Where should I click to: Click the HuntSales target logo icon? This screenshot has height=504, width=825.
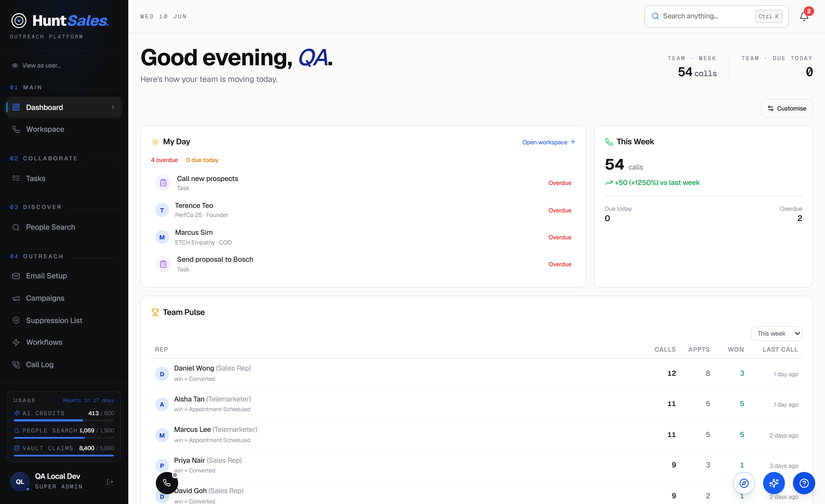(x=19, y=20)
